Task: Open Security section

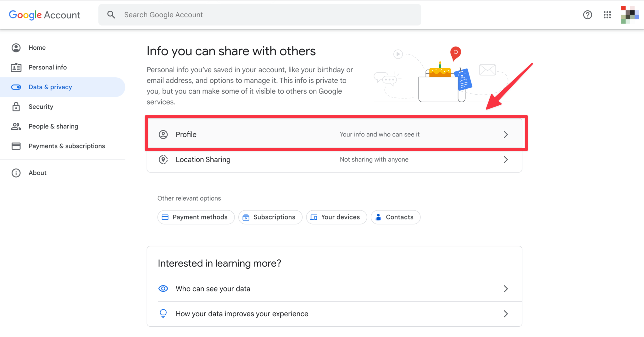Action: pyautogui.click(x=41, y=107)
